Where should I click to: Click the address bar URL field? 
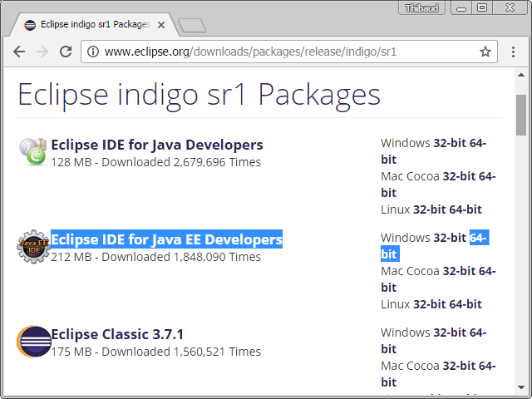tap(283, 52)
